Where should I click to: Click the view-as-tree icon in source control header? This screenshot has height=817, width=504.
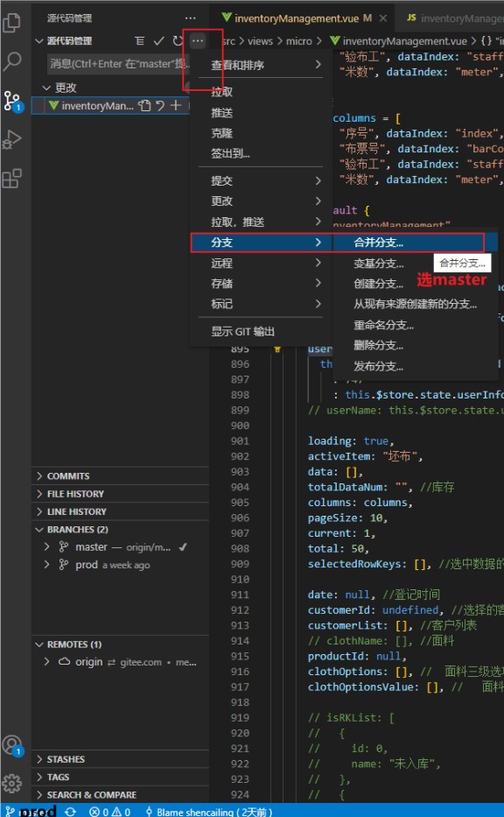tap(139, 40)
